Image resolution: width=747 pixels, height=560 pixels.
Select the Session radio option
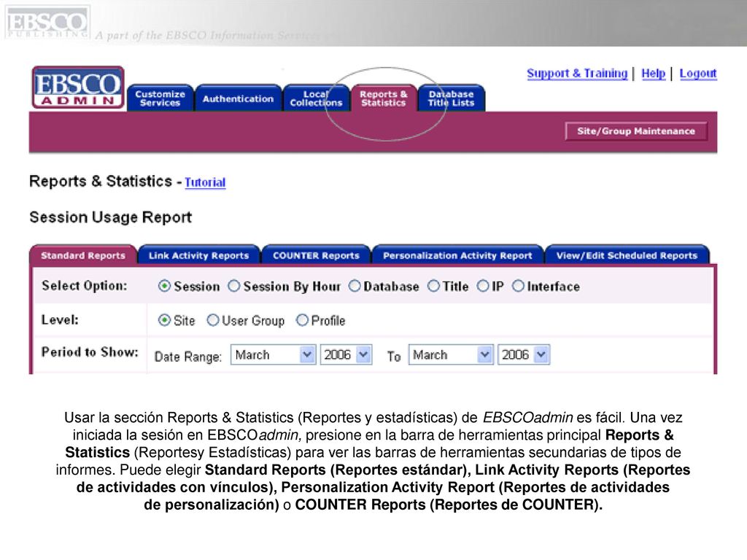tap(164, 286)
